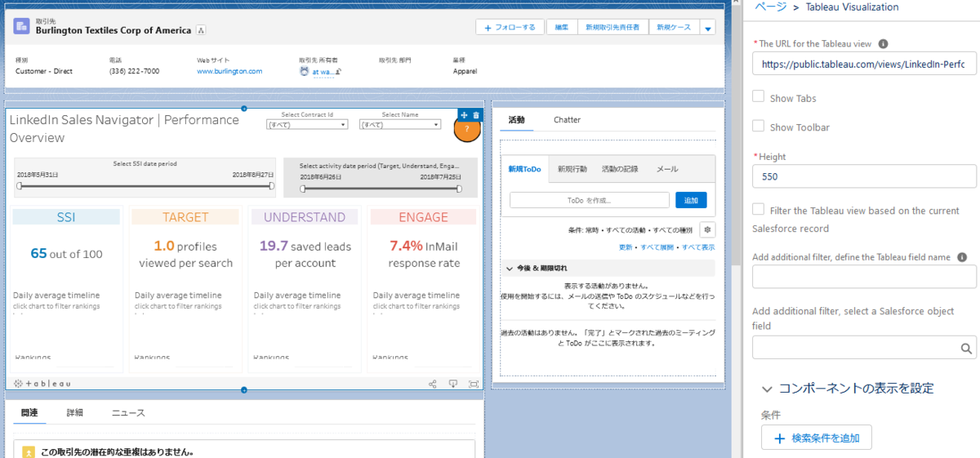The height and width of the screenshot is (458, 980).
Task: Enable the Show Tabs checkbox
Action: click(x=759, y=97)
